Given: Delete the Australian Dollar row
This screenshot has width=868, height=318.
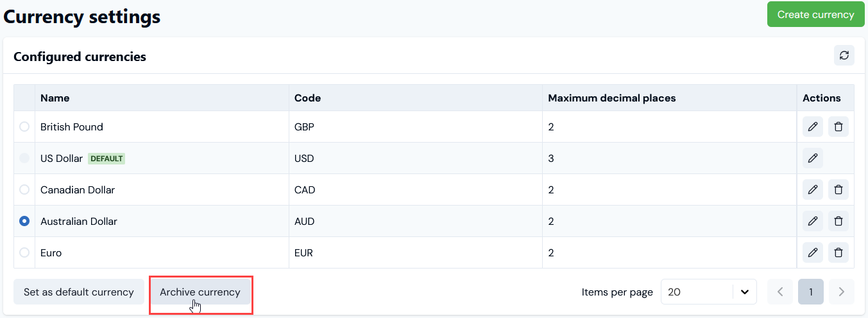Looking at the screenshot, I should [x=838, y=222].
